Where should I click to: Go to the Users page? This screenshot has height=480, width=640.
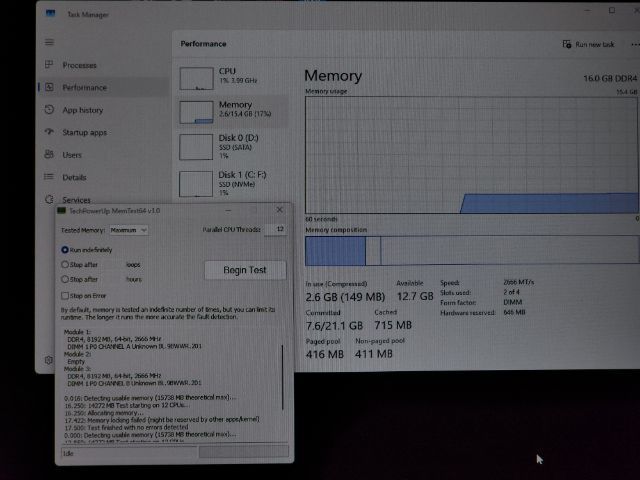pyautogui.click(x=72, y=155)
